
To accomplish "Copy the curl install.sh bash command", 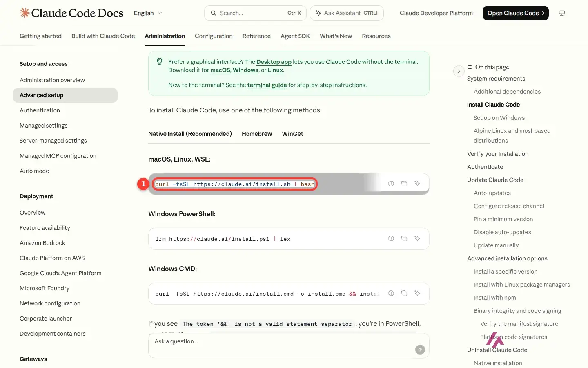I will point(404,184).
